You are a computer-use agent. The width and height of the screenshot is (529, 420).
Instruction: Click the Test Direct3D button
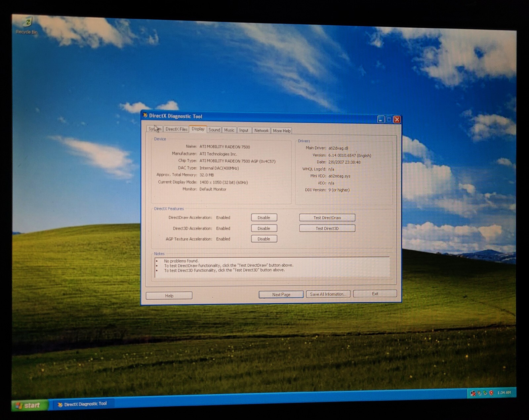pos(327,228)
